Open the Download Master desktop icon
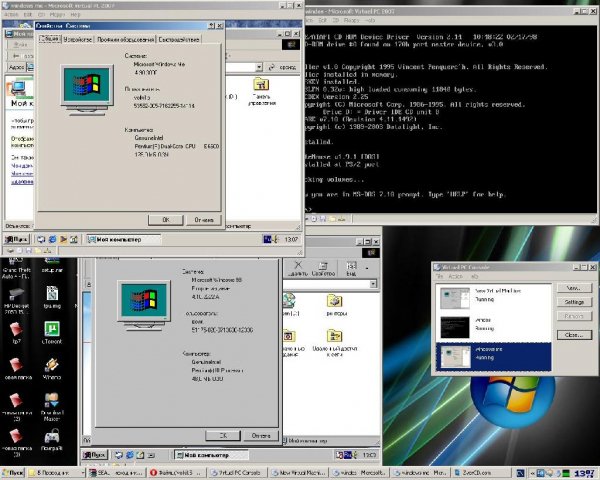The height and width of the screenshot is (480, 600). (52, 407)
